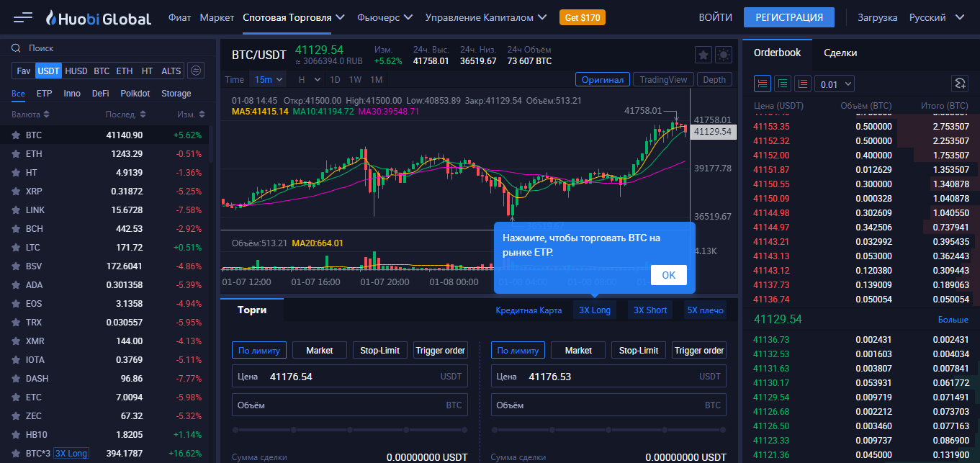Open the 0.01 orderbook precision dropdown
This screenshot has height=463, width=980.
click(x=835, y=84)
